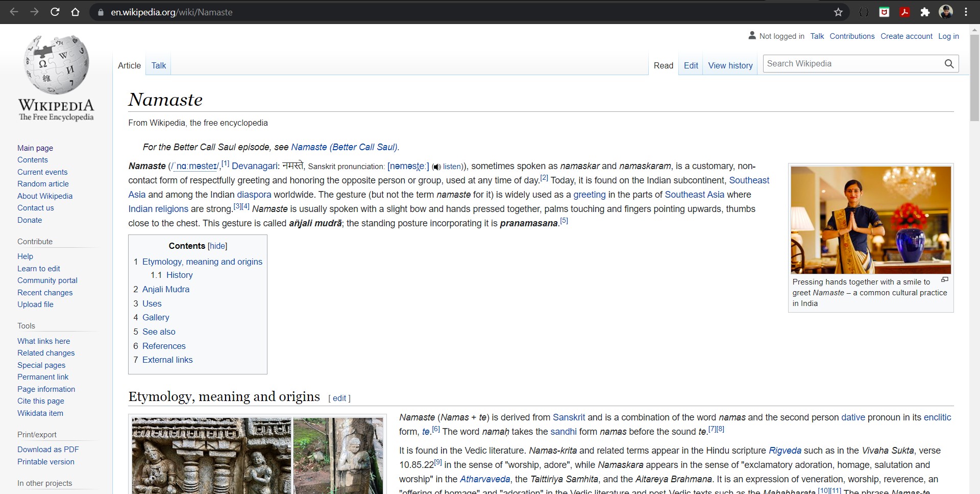Screen dimensions: 980x494
Task: Bookmark this page with star icon
Action: [838, 12]
